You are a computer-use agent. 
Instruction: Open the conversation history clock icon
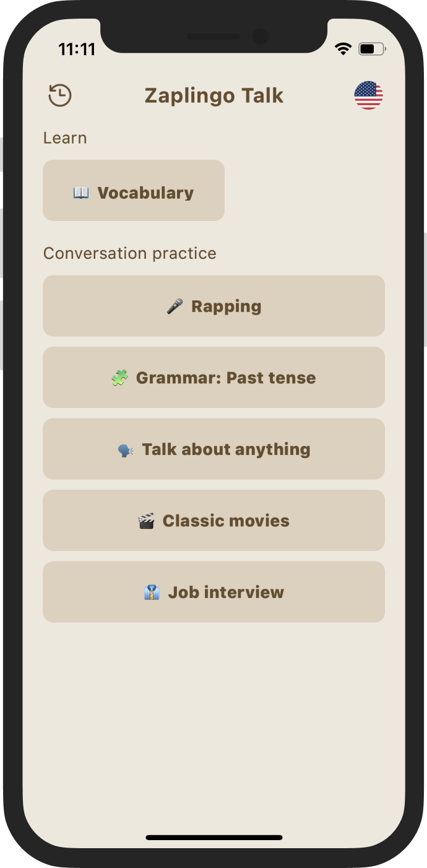click(x=59, y=95)
